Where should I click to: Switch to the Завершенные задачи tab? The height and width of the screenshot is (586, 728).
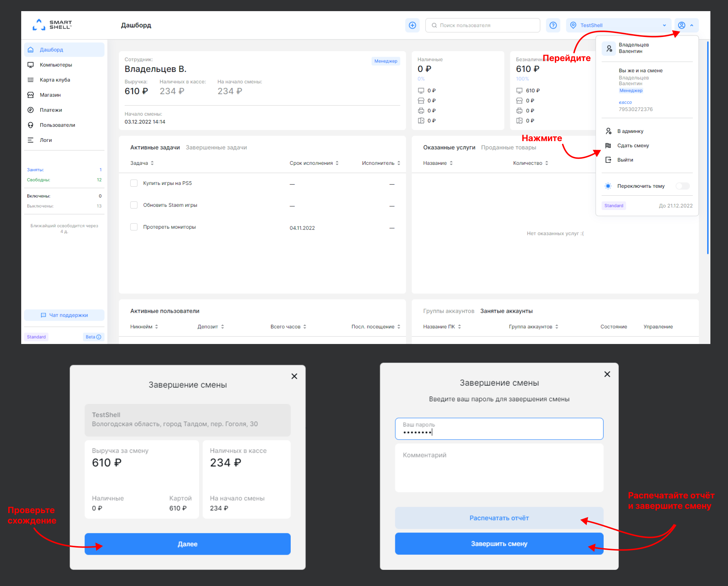tap(216, 147)
